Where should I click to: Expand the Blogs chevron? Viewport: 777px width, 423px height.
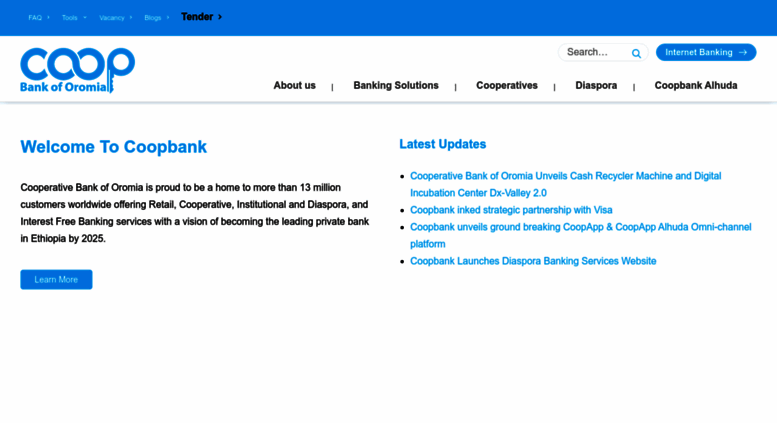167,17
